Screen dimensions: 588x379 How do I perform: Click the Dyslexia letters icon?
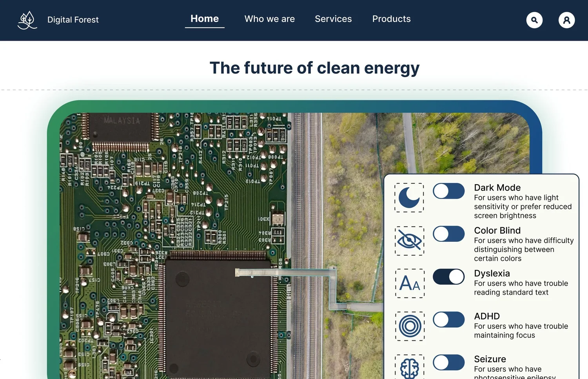click(409, 283)
